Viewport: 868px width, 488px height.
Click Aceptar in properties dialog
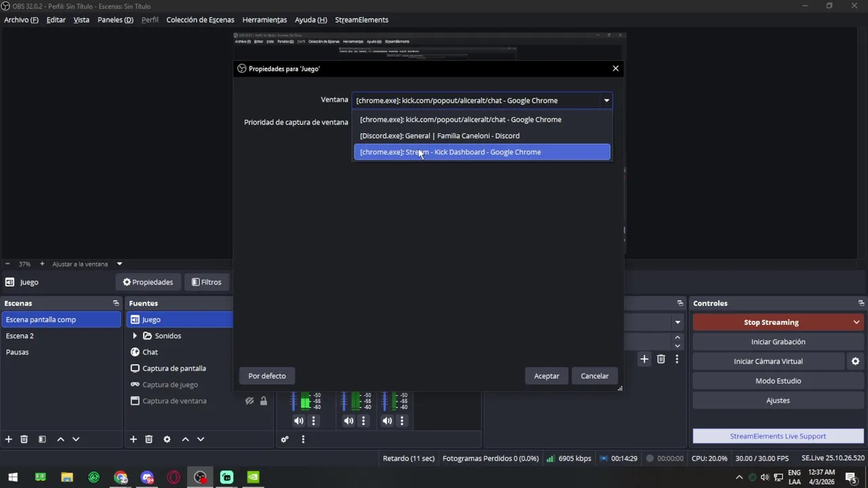pos(547,376)
